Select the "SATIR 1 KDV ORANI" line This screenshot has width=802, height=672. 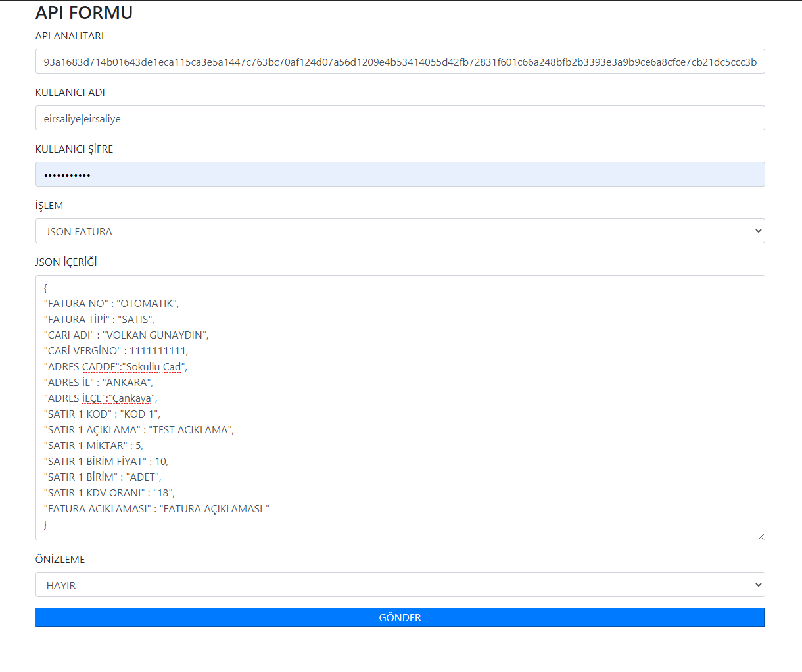tap(109, 493)
